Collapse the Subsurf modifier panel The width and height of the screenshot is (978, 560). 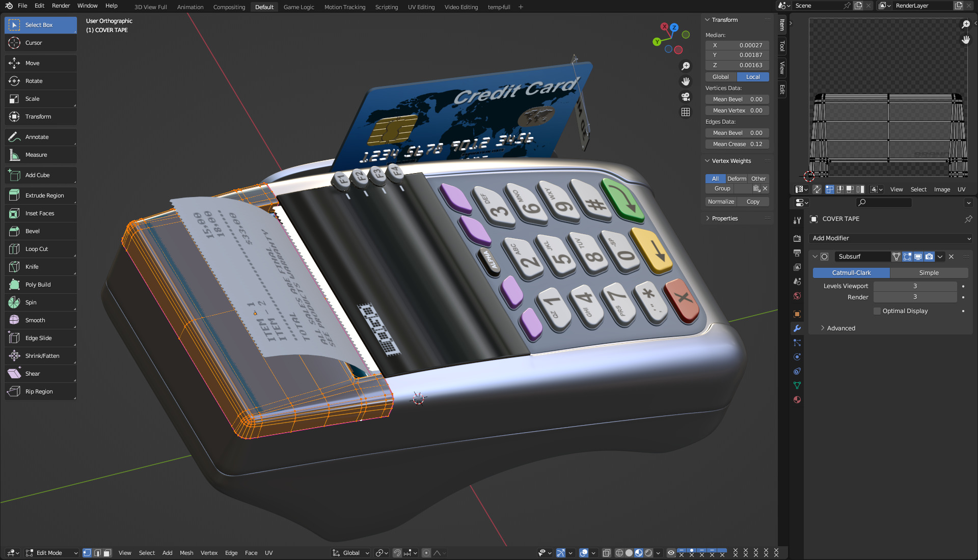(815, 257)
